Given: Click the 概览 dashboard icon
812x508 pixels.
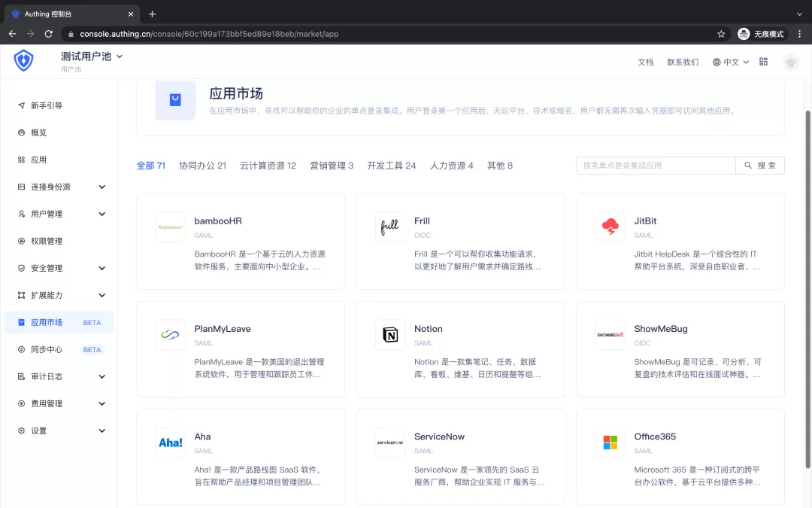Looking at the screenshot, I should [x=21, y=132].
